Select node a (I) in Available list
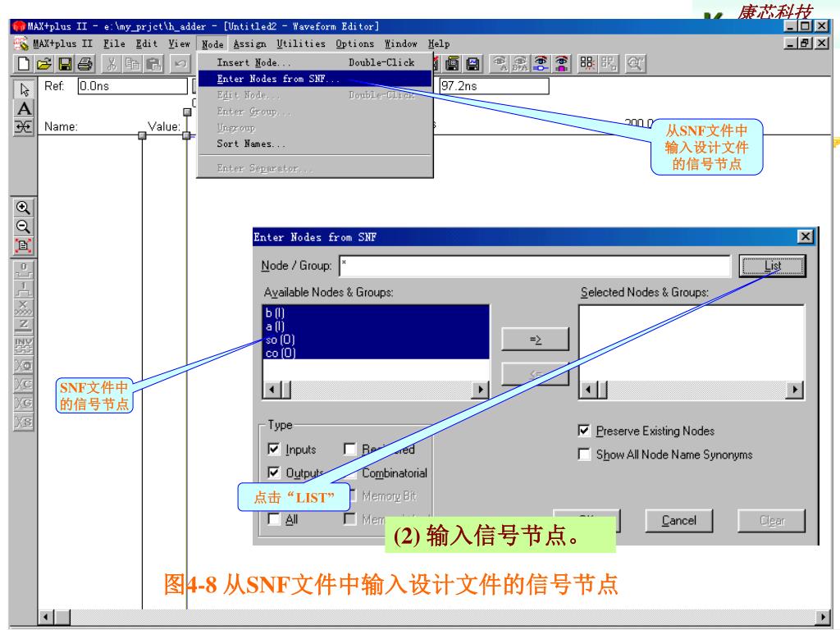840x630 pixels. (x=376, y=326)
